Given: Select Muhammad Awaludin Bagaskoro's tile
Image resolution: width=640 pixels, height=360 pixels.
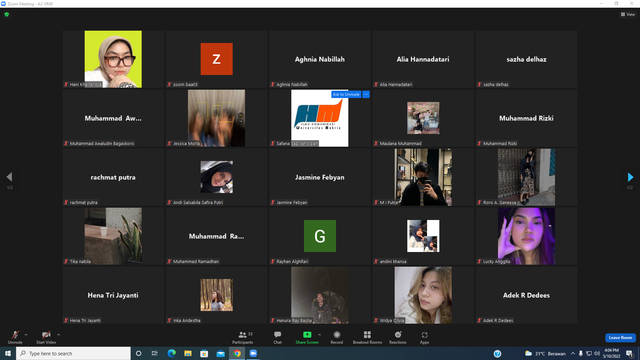Looking at the screenshot, I should click(113, 118).
